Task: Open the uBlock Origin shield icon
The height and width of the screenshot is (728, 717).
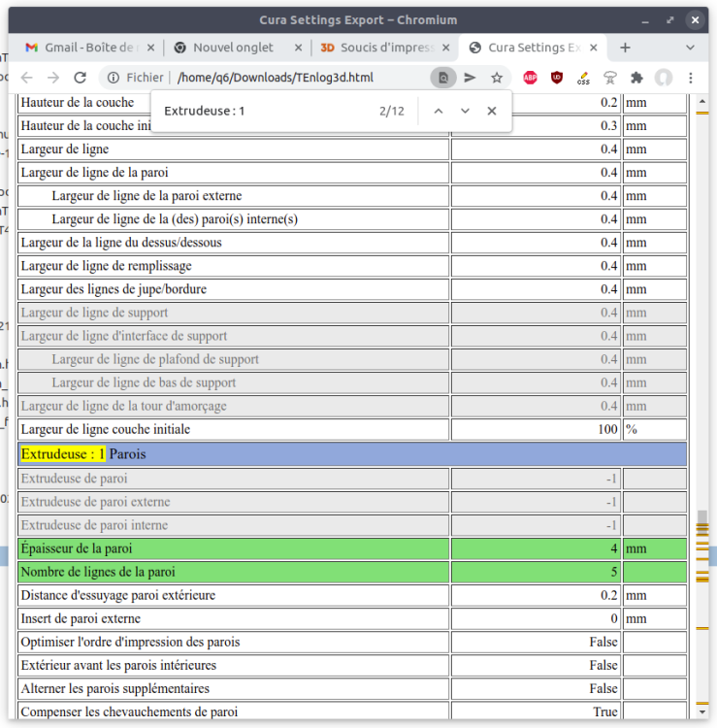Action: pos(557,78)
